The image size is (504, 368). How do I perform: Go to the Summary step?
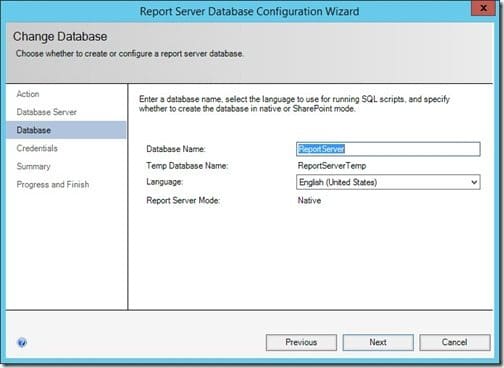pyautogui.click(x=33, y=166)
